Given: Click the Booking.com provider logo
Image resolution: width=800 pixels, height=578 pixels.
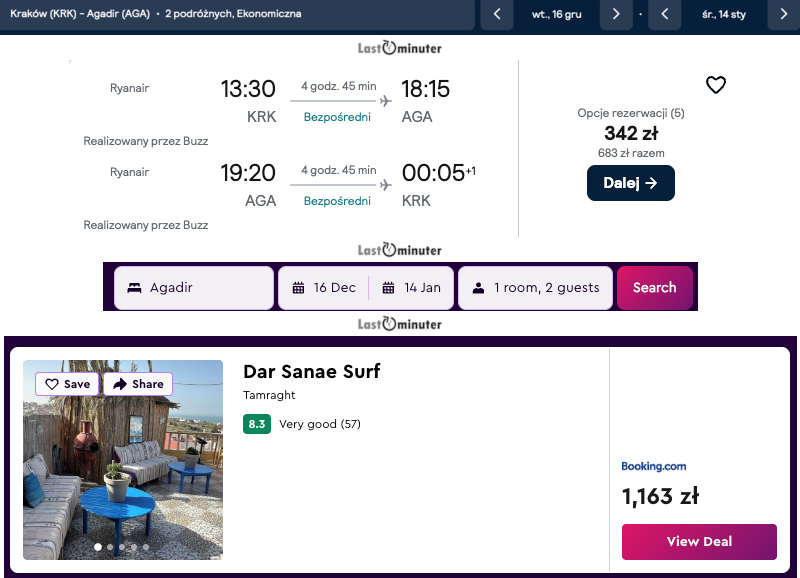Looking at the screenshot, I should [653, 466].
